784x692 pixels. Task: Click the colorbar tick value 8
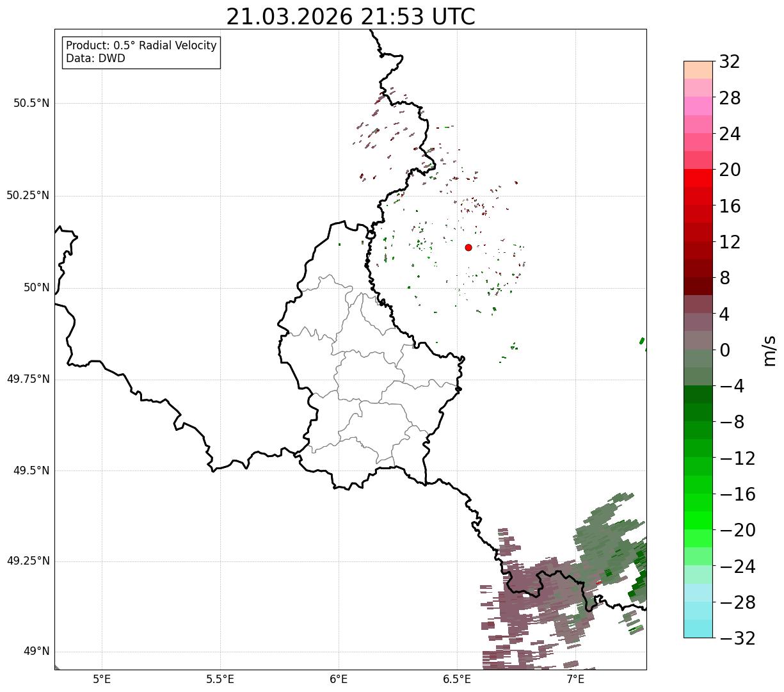(x=724, y=278)
